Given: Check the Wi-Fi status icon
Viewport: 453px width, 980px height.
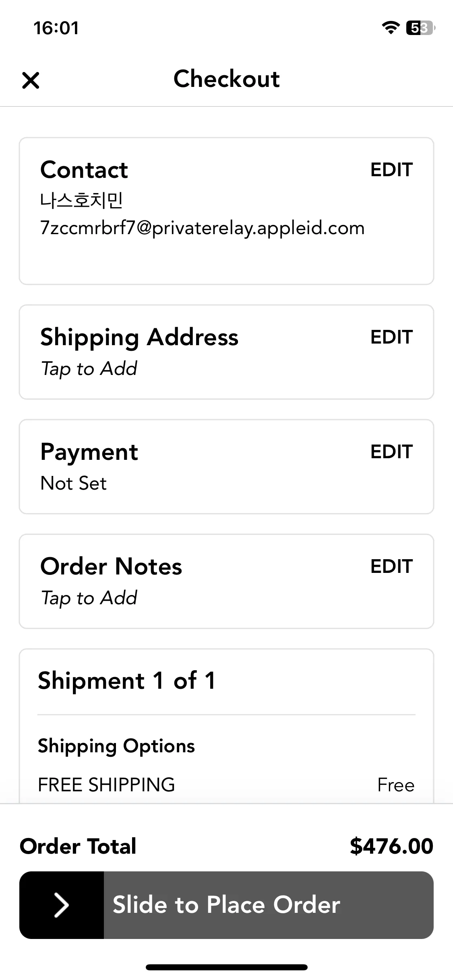Looking at the screenshot, I should 390,28.
